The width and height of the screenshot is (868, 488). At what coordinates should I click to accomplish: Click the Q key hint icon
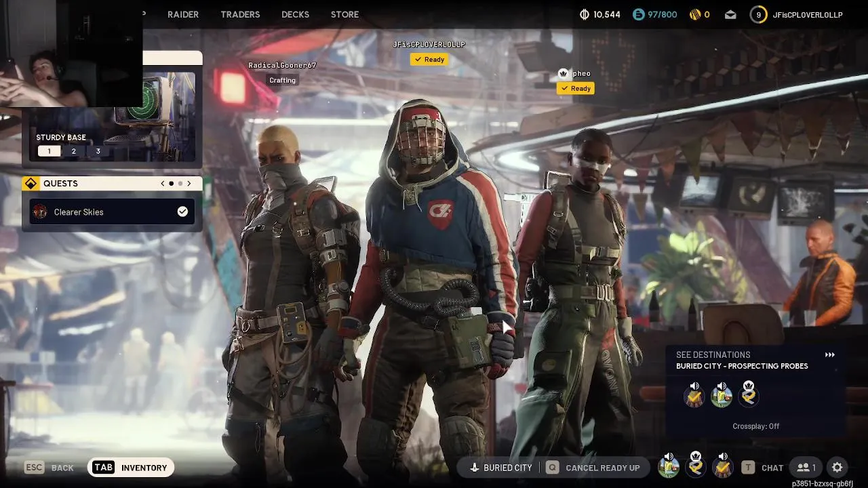(x=553, y=468)
